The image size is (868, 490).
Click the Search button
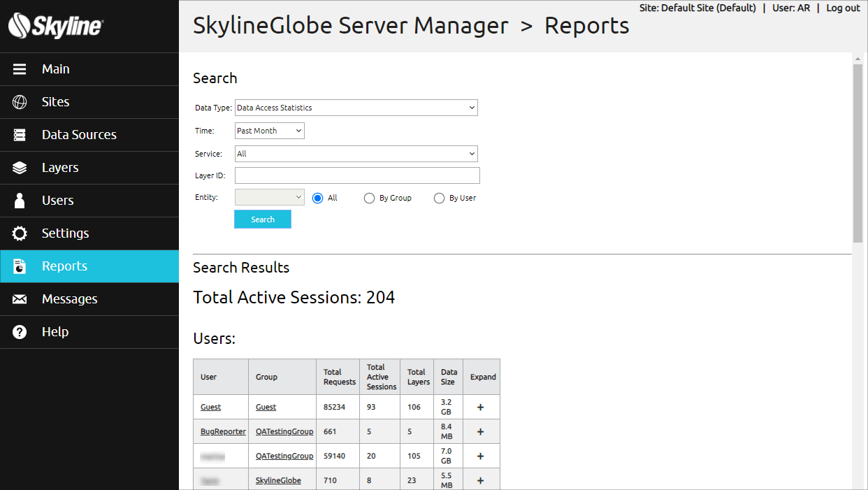click(263, 219)
